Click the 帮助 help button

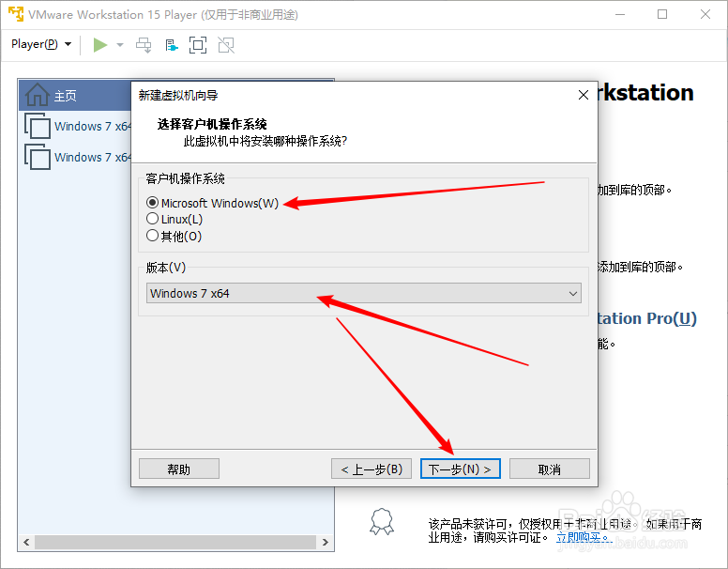(179, 469)
